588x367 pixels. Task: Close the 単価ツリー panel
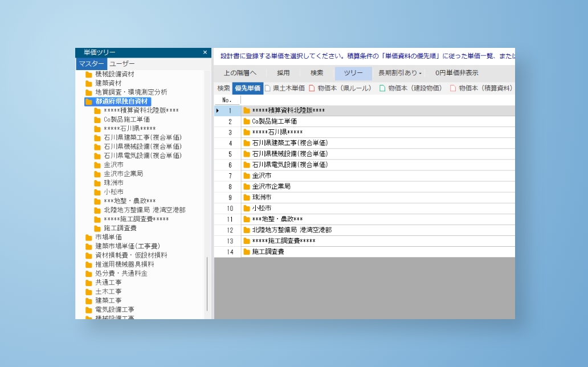pos(205,52)
